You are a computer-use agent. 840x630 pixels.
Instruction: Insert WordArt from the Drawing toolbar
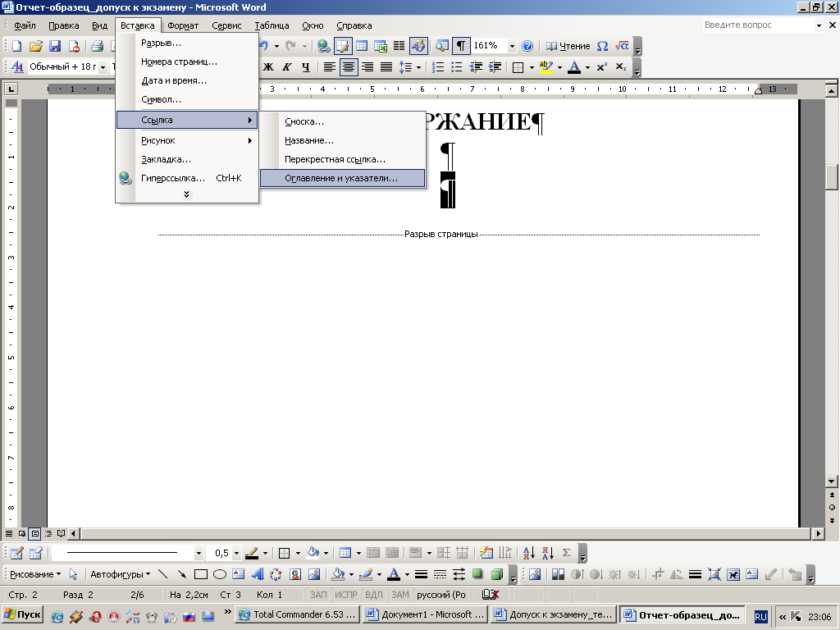point(258,574)
